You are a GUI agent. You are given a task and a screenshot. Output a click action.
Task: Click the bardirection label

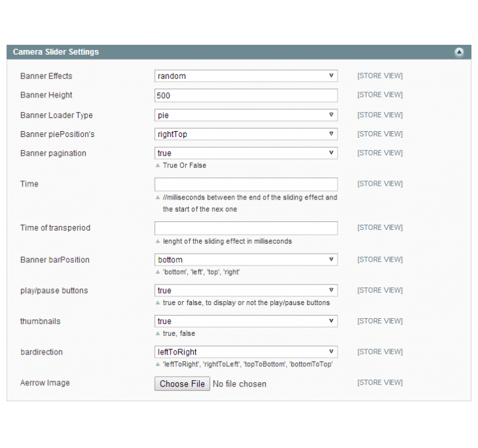[42, 352]
